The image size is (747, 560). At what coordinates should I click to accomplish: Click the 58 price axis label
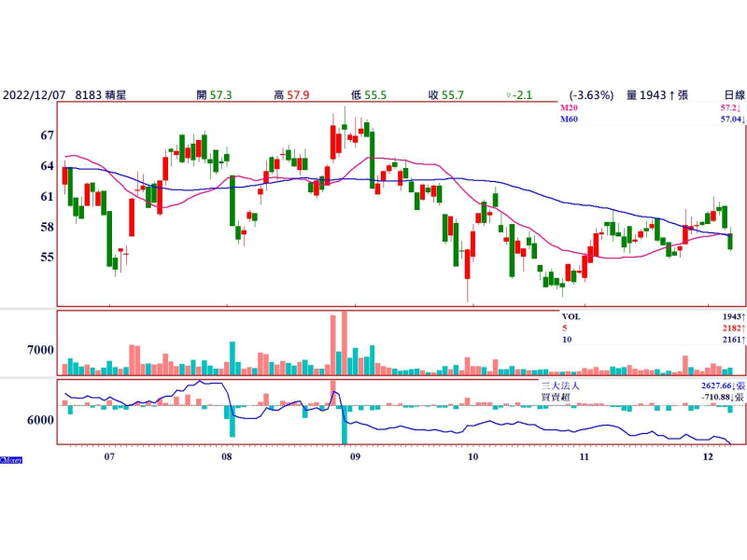point(48,227)
